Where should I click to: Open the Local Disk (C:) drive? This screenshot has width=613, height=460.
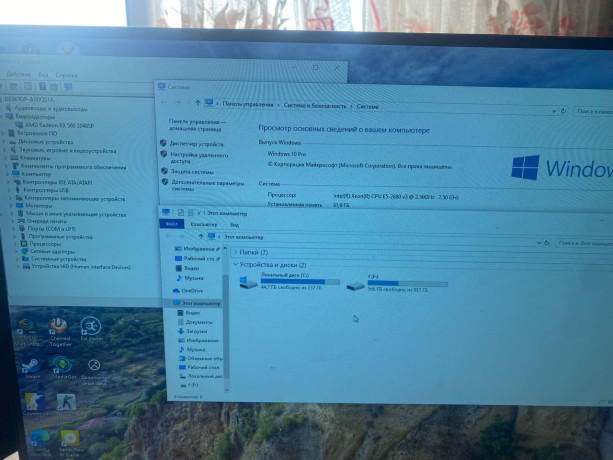click(290, 281)
